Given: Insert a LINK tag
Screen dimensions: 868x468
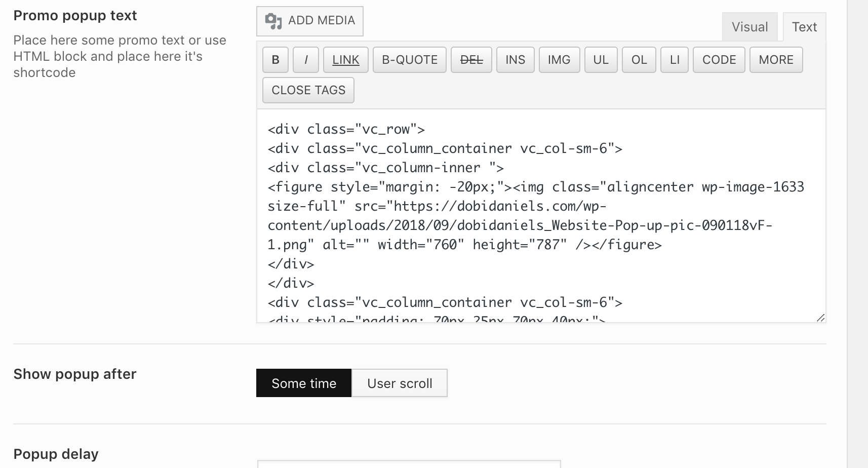Looking at the screenshot, I should 346,60.
